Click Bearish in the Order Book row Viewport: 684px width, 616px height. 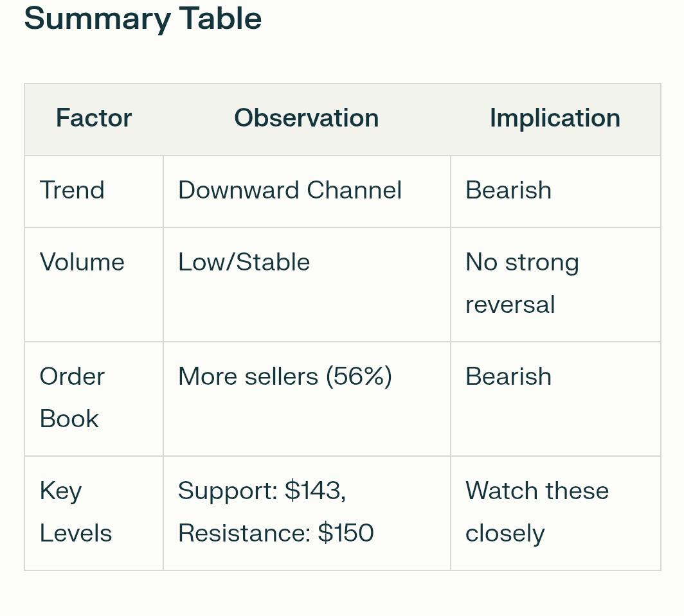[509, 377]
